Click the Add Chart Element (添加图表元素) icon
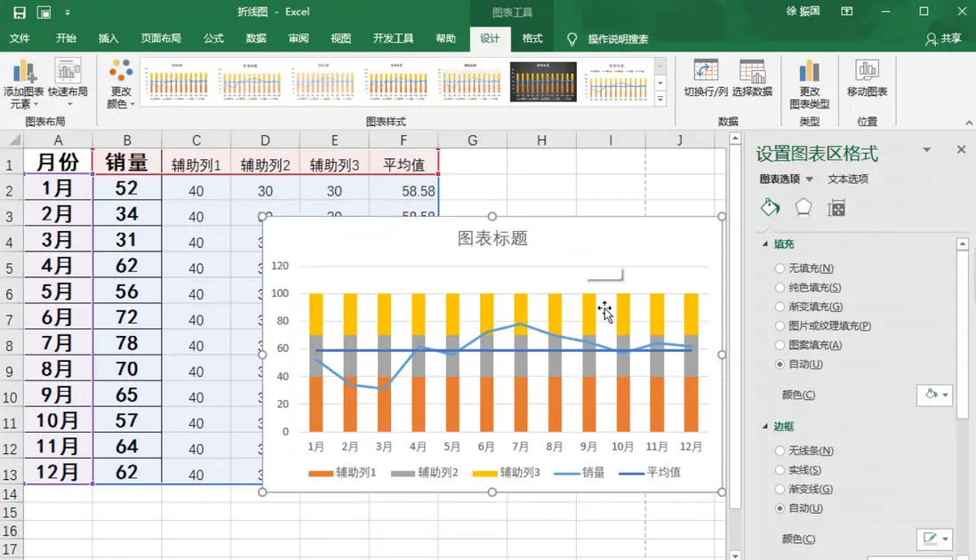 click(x=23, y=73)
